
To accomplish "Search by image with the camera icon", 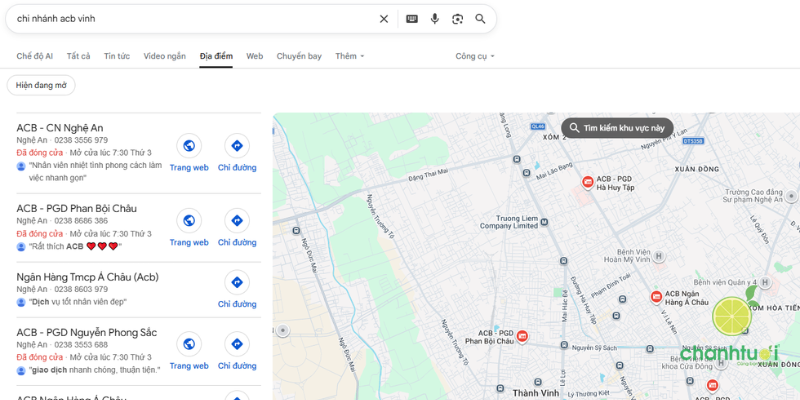I will [x=458, y=19].
